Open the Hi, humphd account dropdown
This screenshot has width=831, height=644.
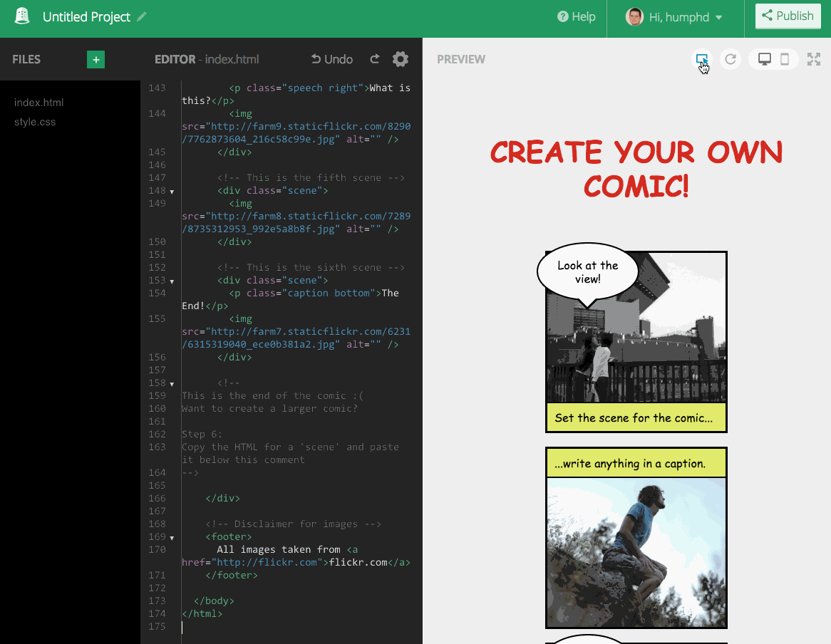tap(676, 17)
